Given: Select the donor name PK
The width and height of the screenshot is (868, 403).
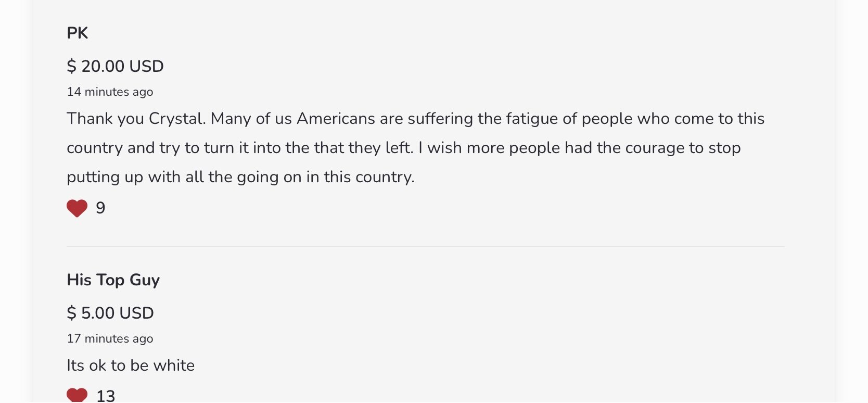Looking at the screenshot, I should click(78, 33).
